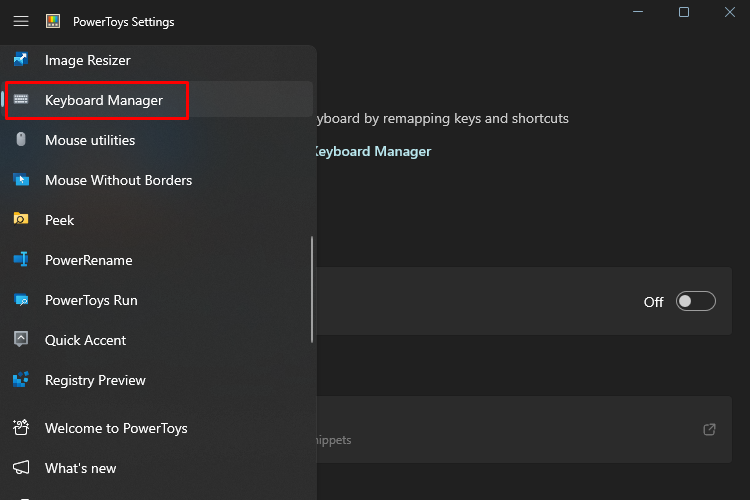Image resolution: width=750 pixels, height=500 pixels.
Task: Click the Peek folder icon
Action: pyautogui.click(x=21, y=219)
